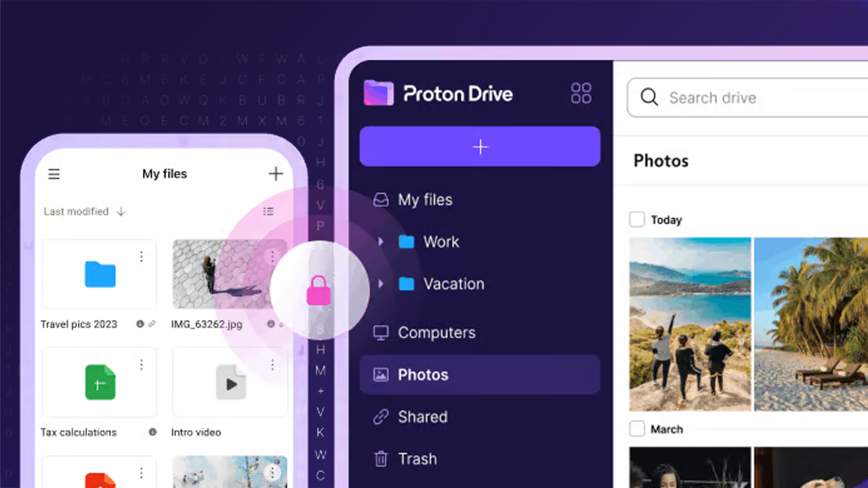Open the hamburger menu on the phone
Screen dimensions: 868x488
pyautogui.click(x=54, y=174)
